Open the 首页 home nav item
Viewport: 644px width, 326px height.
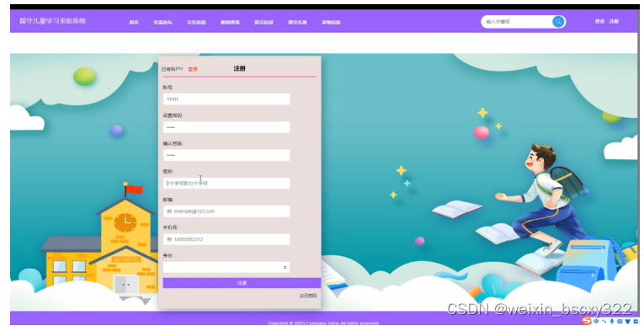(x=134, y=22)
